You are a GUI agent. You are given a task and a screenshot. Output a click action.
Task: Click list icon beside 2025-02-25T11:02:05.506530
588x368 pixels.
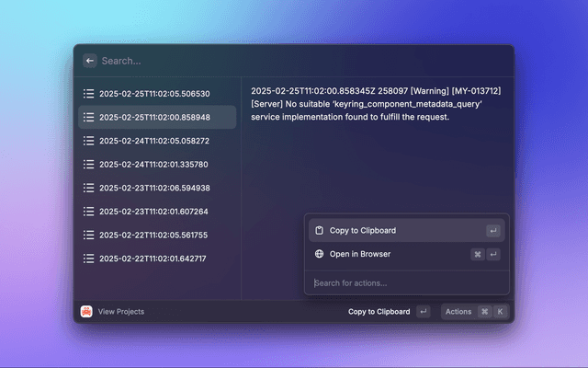pos(89,94)
